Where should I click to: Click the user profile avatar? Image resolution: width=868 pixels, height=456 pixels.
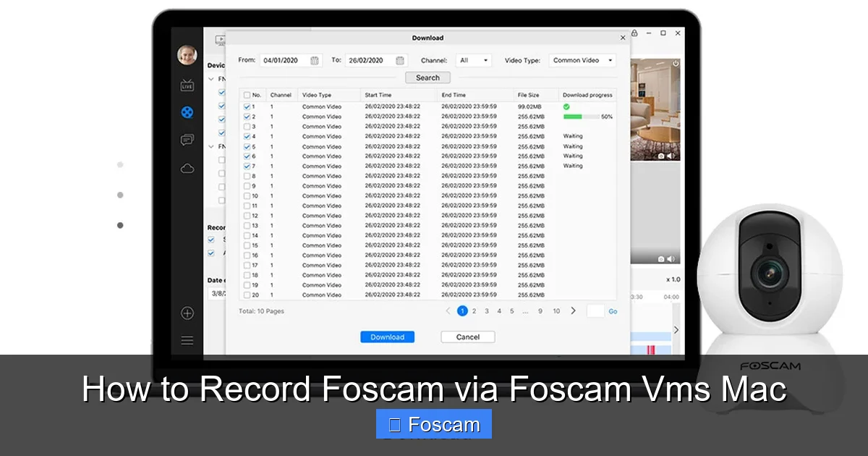click(x=187, y=55)
